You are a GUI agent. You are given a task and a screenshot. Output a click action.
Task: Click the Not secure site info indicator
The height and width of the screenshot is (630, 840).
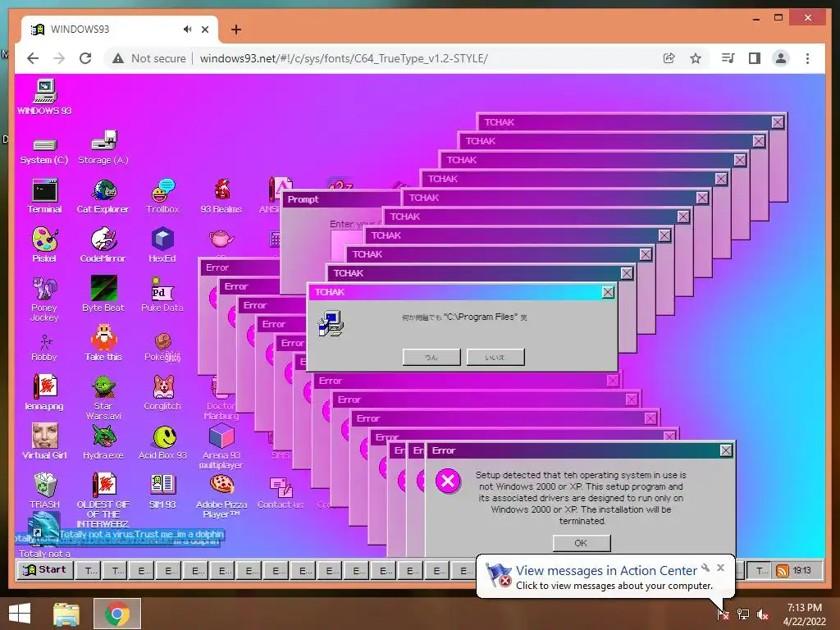[149, 58]
